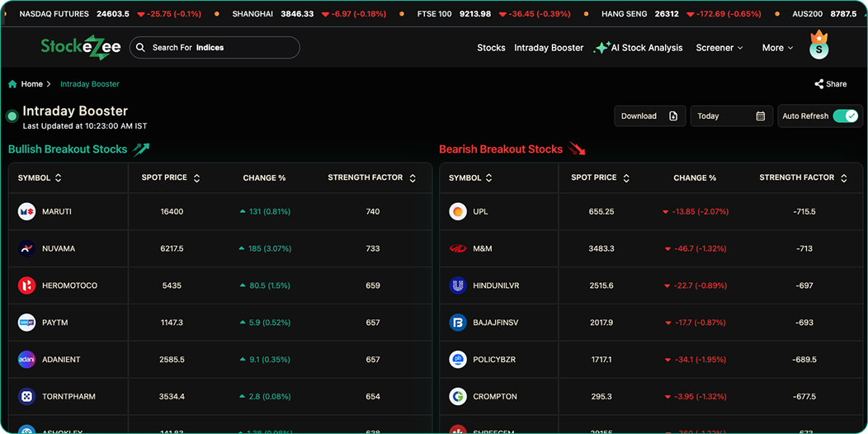868x434 pixels.
Task: Click UPL strength factor -715.5
Action: click(804, 211)
